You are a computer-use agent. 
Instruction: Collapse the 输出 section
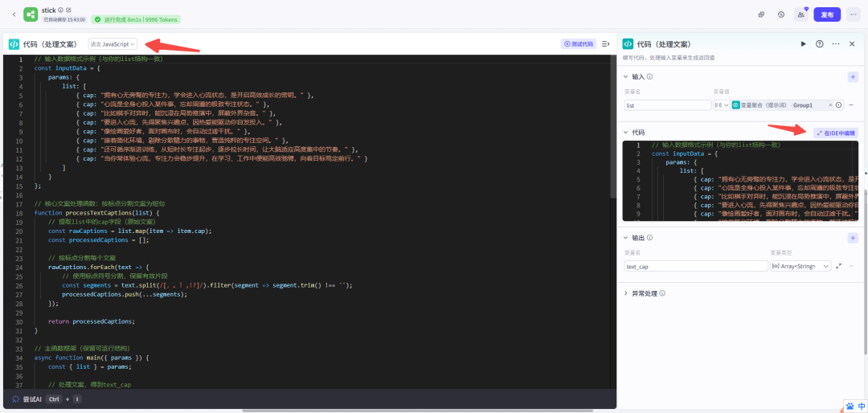(628, 239)
